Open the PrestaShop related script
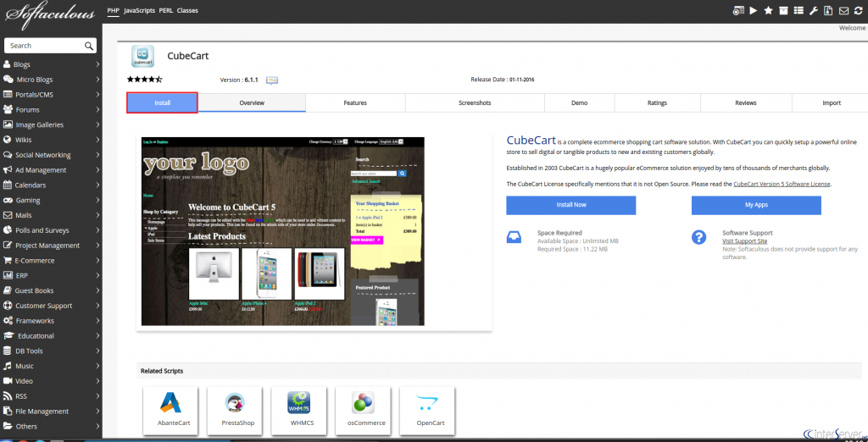Viewport: 868px width, 442px height. coord(234,410)
